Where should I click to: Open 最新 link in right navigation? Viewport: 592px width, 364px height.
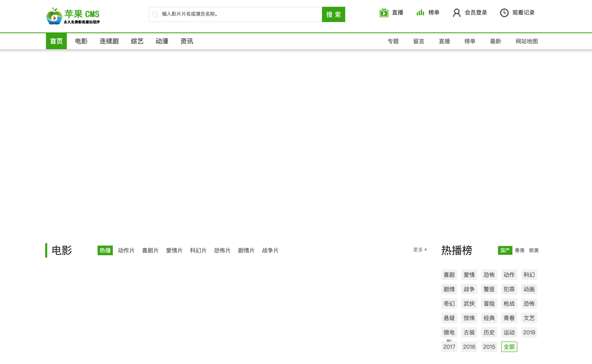[495, 41]
